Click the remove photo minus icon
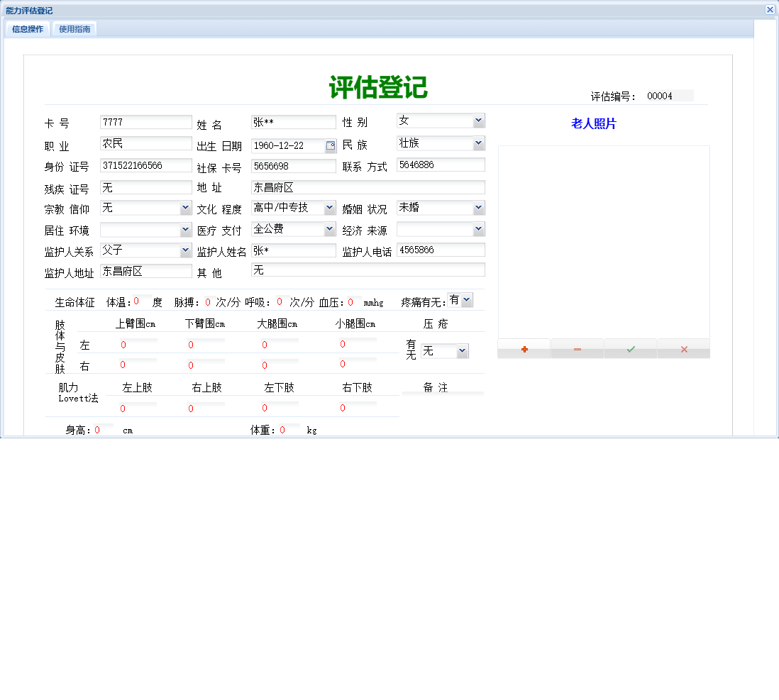The width and height of the screenshot is (779, 700). click(x=577, y=348)
